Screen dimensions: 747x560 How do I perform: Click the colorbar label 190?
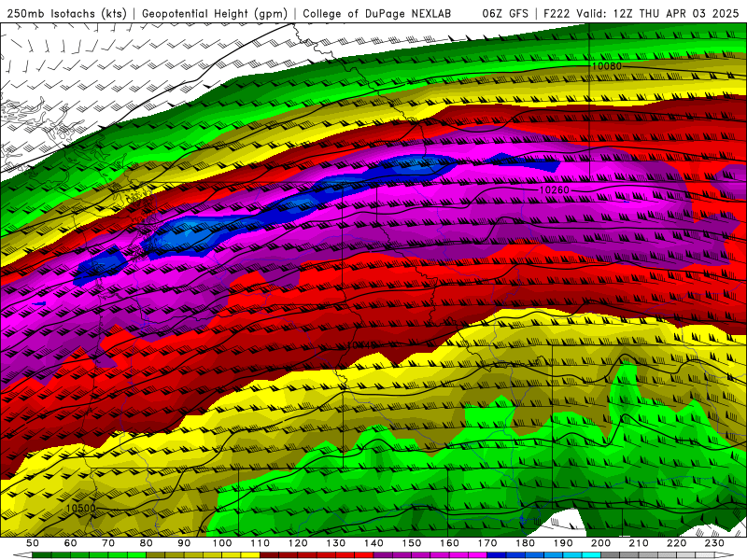click(563, 543)
